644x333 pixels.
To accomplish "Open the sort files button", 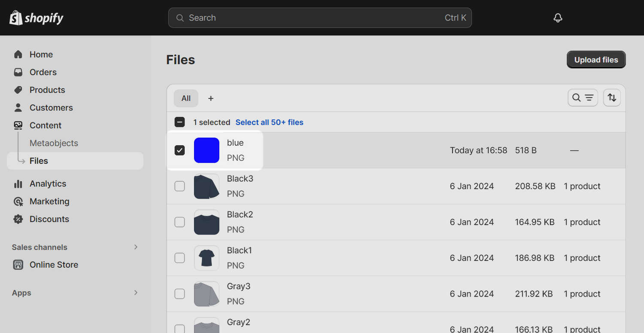I will pyautogui.click(x=612, y=98).
